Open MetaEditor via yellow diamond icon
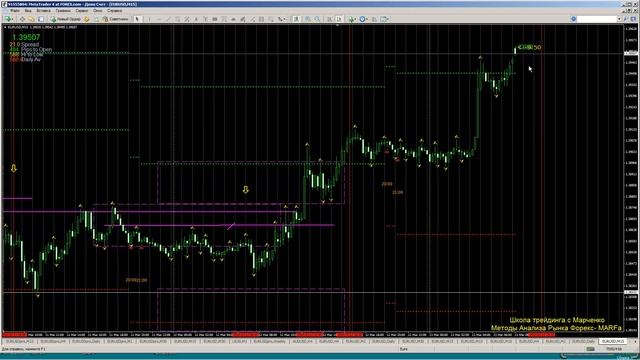This screenshot has height=360, width=640. (x=87, y=19)
